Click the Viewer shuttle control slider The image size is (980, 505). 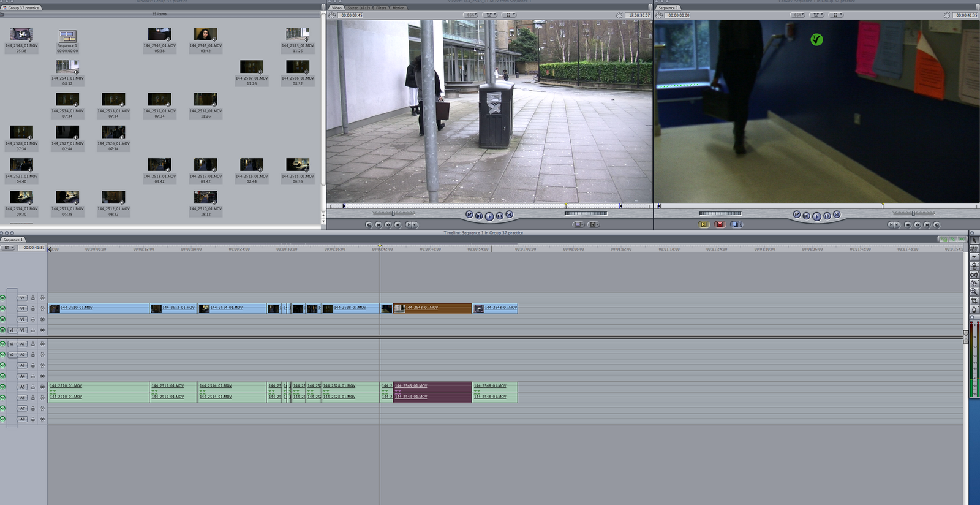tap(393, 213)
